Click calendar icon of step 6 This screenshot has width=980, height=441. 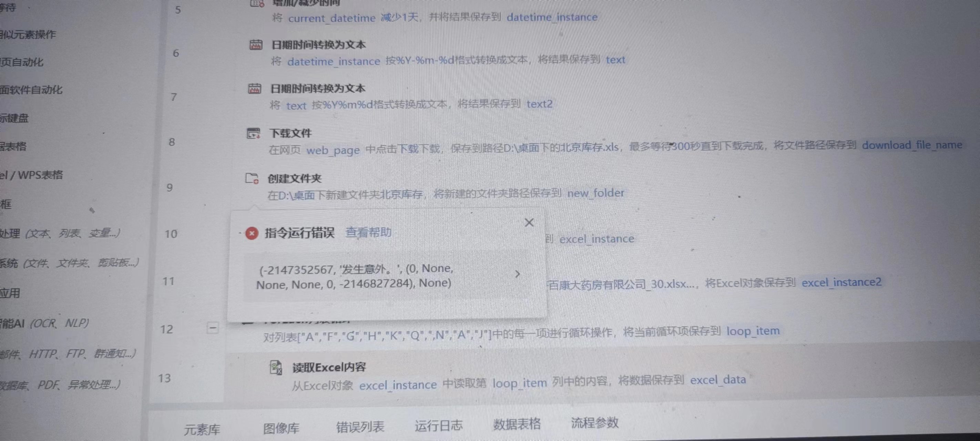tap(256, 45)
